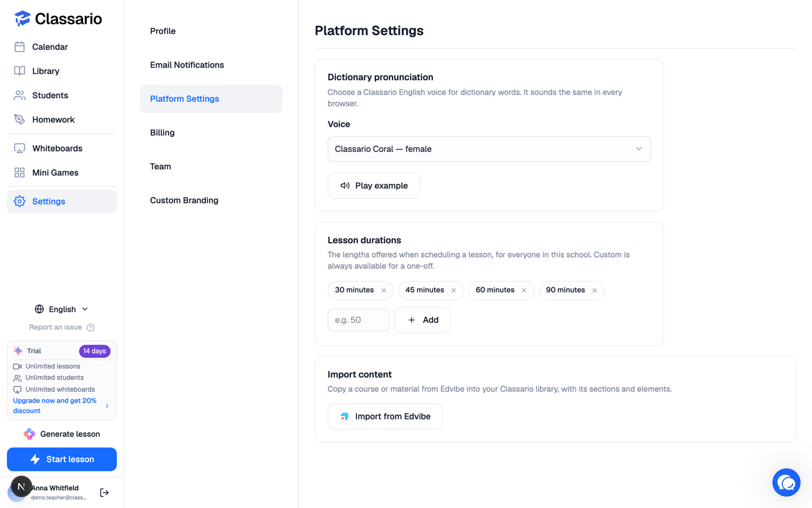This screenshot has width=812, height=508.
Task: Click the Report an issue help icon
Action: 91,327
